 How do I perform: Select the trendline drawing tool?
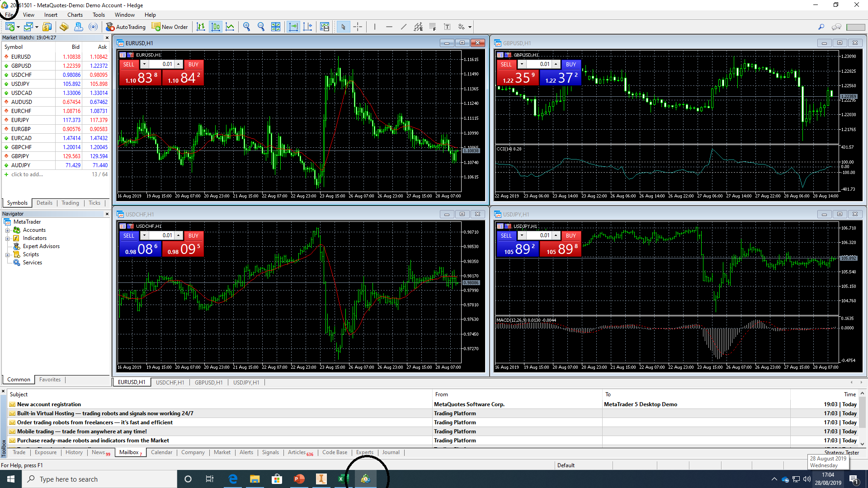tap(404, 27)
